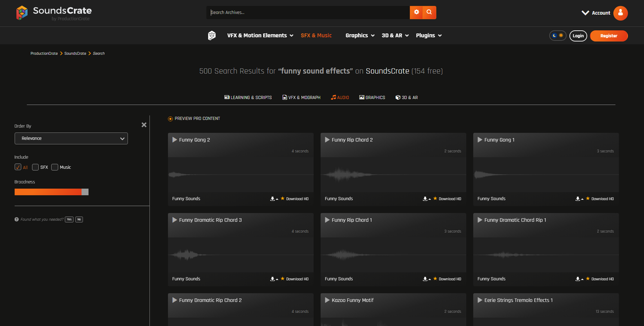Check the All include checkbox
Image resolution: width=644 pixels, height=326 pixels.
pyautogui.click(x=18, y=167)
